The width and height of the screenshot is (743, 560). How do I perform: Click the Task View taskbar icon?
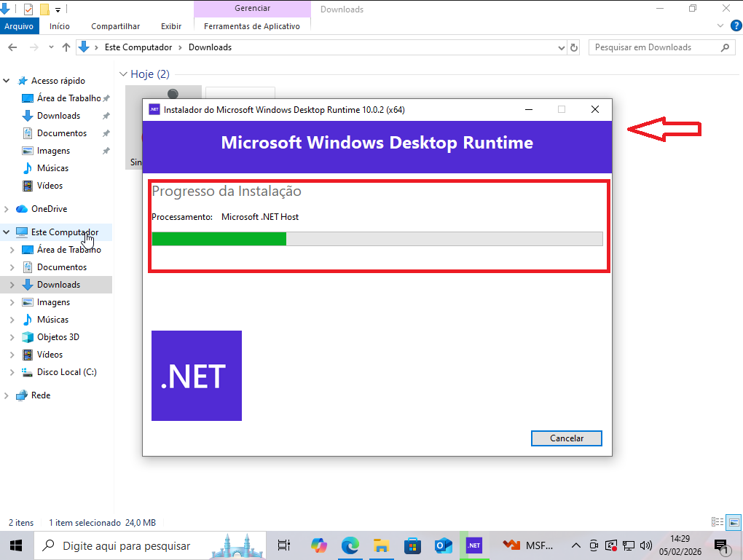click(284, 545)
